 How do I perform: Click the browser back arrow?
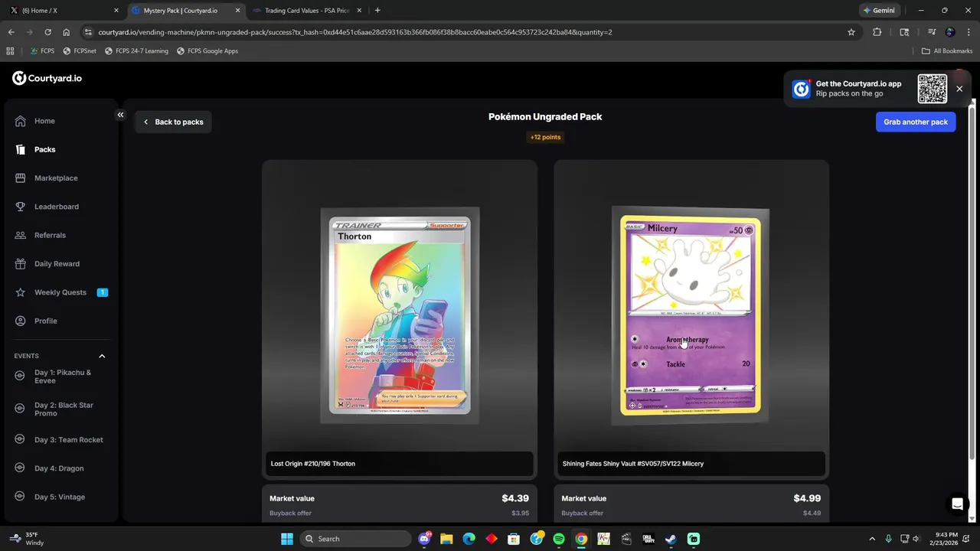pyautogui.click(x=11, y=32)
